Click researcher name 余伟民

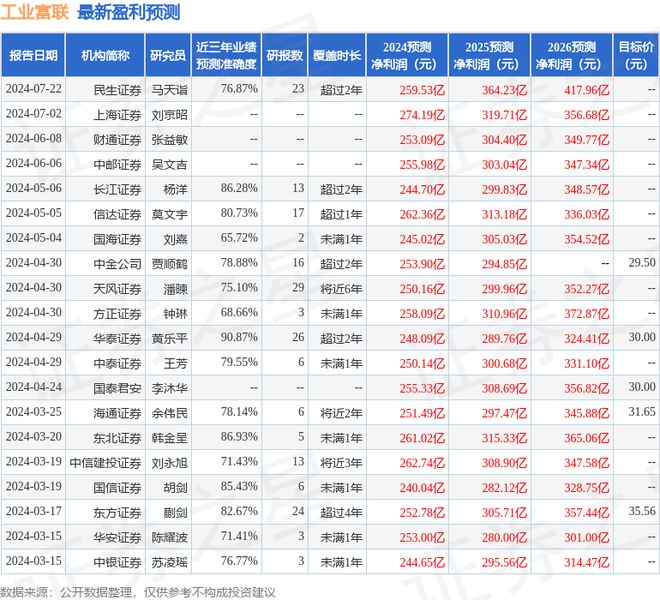(x=169, y=413)
